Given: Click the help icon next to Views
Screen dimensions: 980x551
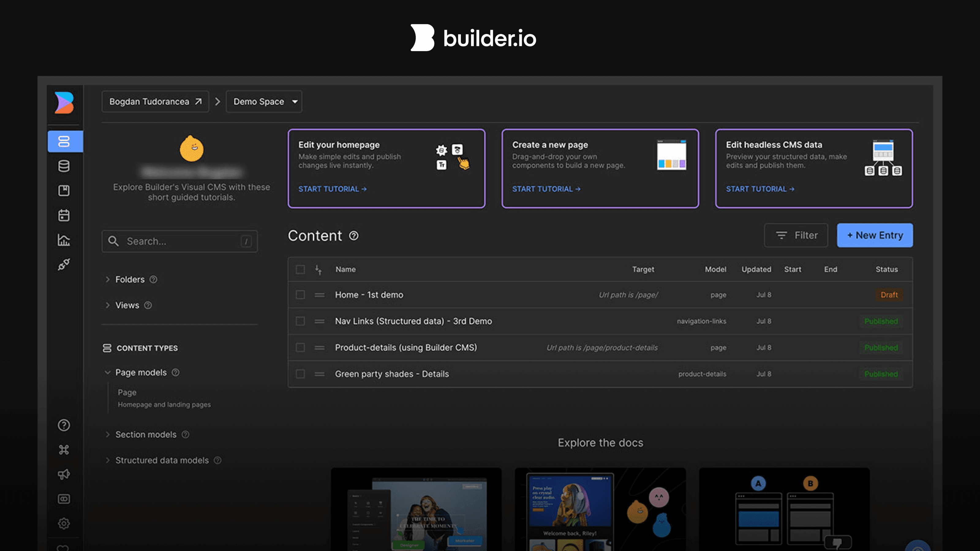Looking at the screenshot, I should [x=148, y=305].
